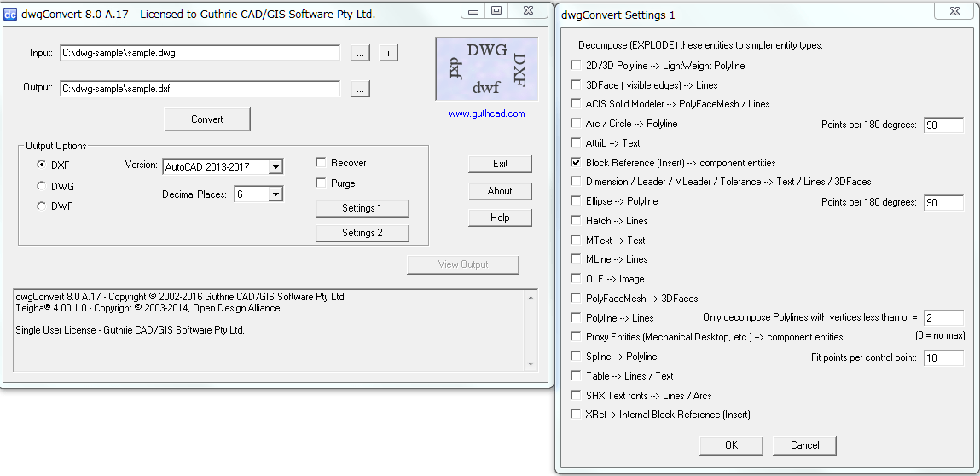Click the input file browse (...) button
980x476 pixels.
pyautogui.click(x=360, y=53)
